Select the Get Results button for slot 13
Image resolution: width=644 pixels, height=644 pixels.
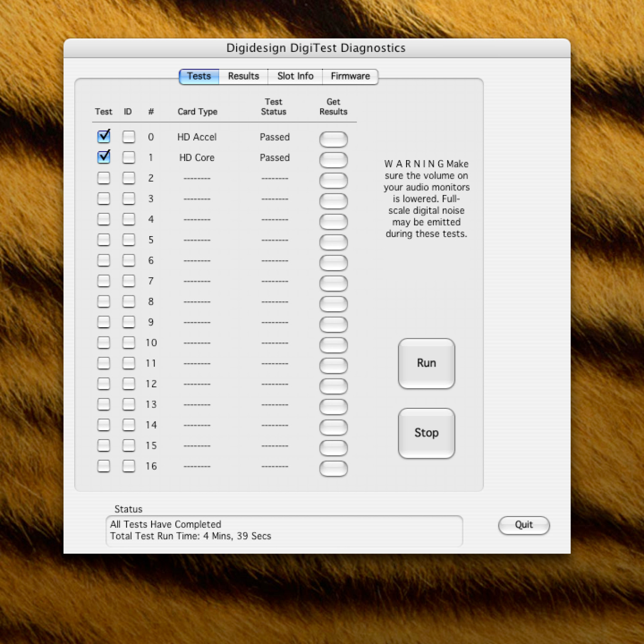[334, 407]
